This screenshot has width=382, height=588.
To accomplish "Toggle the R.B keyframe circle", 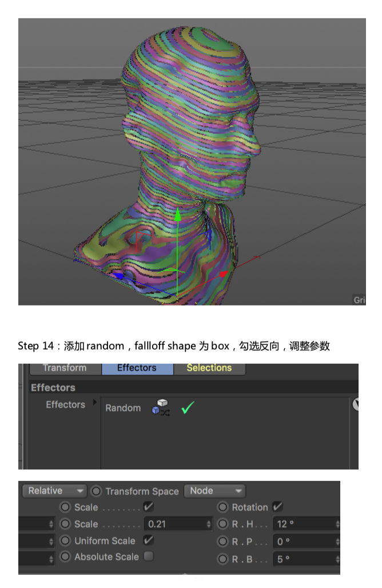I will pos(222,559).
